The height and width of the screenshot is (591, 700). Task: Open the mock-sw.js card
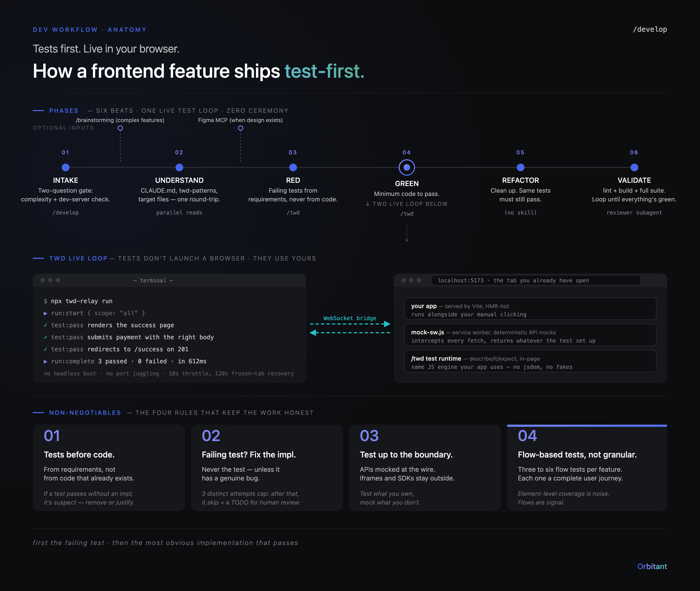(530, 335)
